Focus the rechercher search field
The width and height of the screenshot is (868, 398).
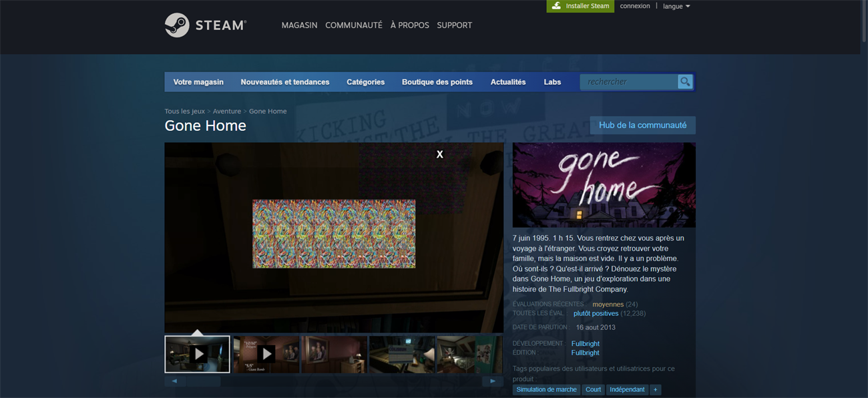coord(629,81)
